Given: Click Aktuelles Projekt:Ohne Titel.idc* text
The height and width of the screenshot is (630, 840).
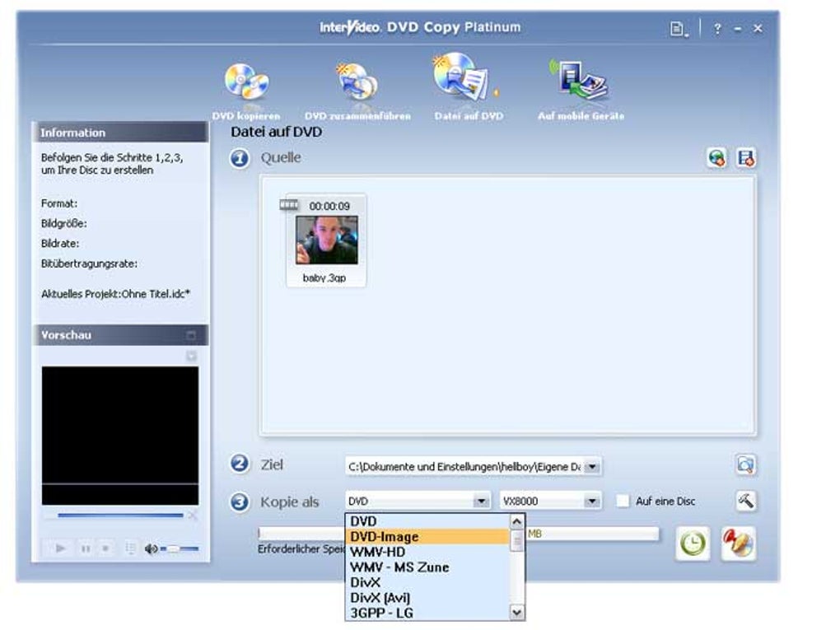Looking at the screenshot, I should pyautogui.click(x=116, y=294).
